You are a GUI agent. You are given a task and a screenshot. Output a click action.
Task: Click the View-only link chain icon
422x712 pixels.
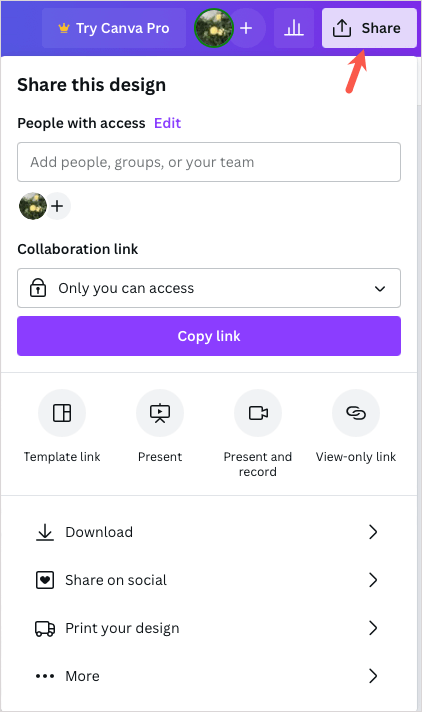[356, 413]
